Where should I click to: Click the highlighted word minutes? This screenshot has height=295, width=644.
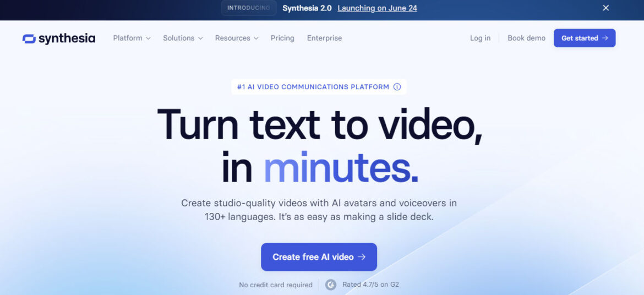341,168
